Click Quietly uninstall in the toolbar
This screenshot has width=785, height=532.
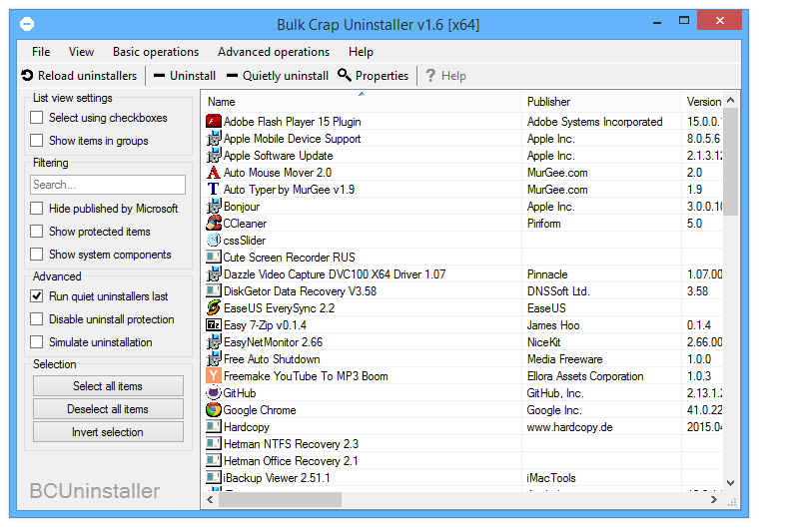[x=278, y=76]
